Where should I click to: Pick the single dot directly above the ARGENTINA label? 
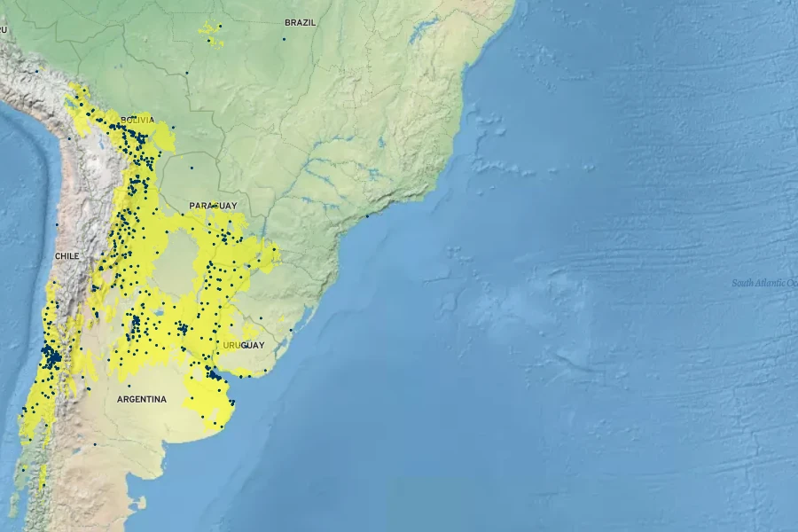[x=129, y=387]
